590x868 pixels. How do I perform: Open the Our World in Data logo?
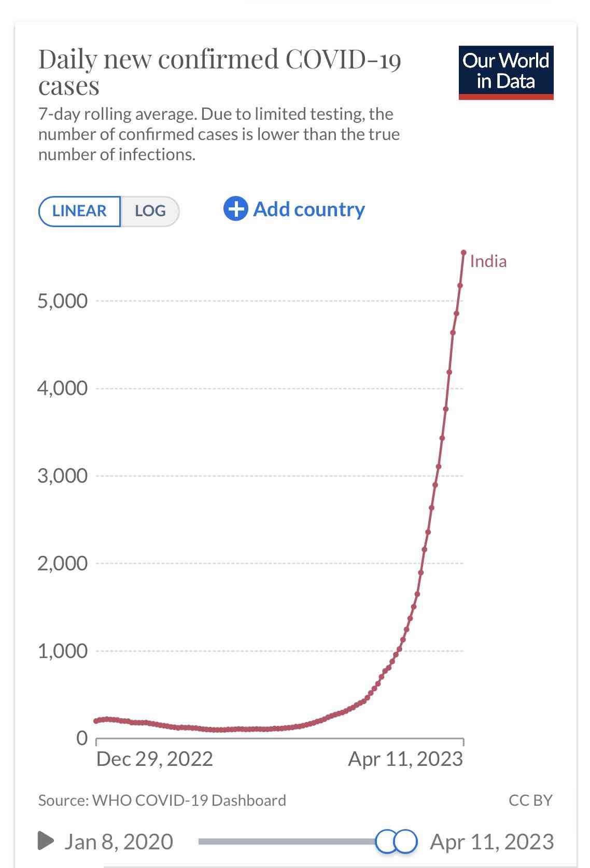506,73
